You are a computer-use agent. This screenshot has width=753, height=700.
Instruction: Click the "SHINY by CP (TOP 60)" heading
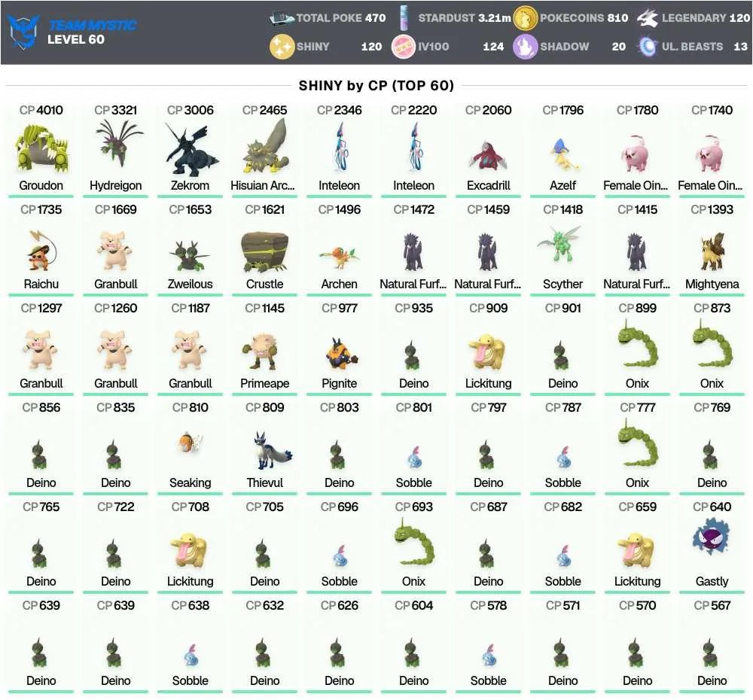pos(376,86)
